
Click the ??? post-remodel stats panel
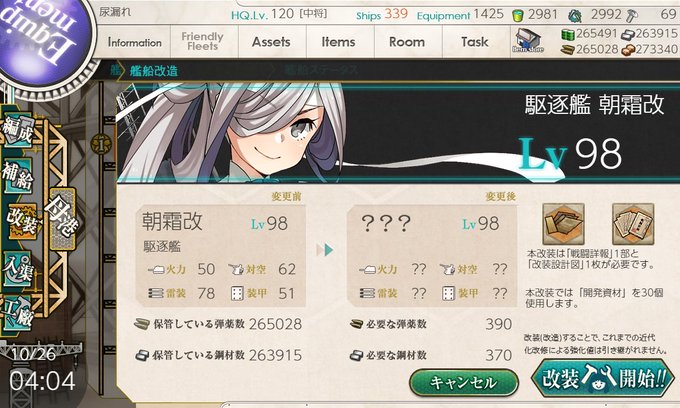point(432,255)
